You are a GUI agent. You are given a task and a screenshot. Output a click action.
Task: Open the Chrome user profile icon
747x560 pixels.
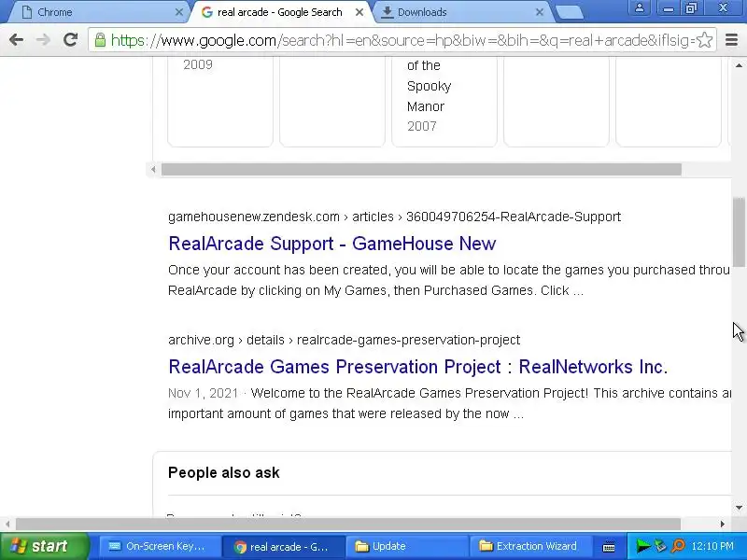click(640, 8)
